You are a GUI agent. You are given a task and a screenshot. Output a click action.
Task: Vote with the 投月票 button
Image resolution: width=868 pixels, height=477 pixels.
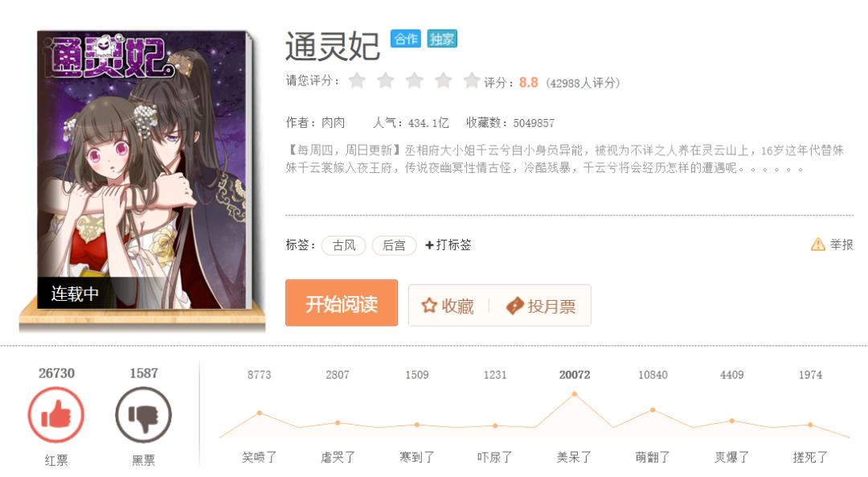tap(541, 306)
